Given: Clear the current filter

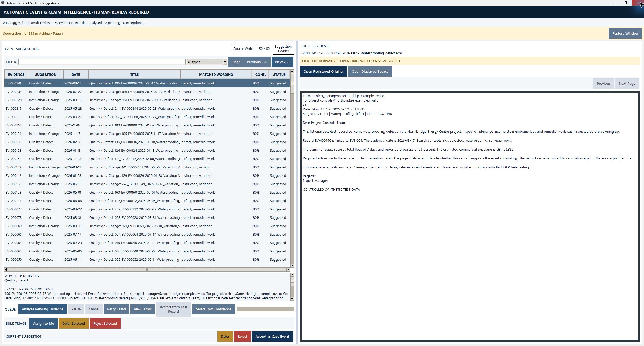Looking at the screenshot, I should [x=235, y=62].
